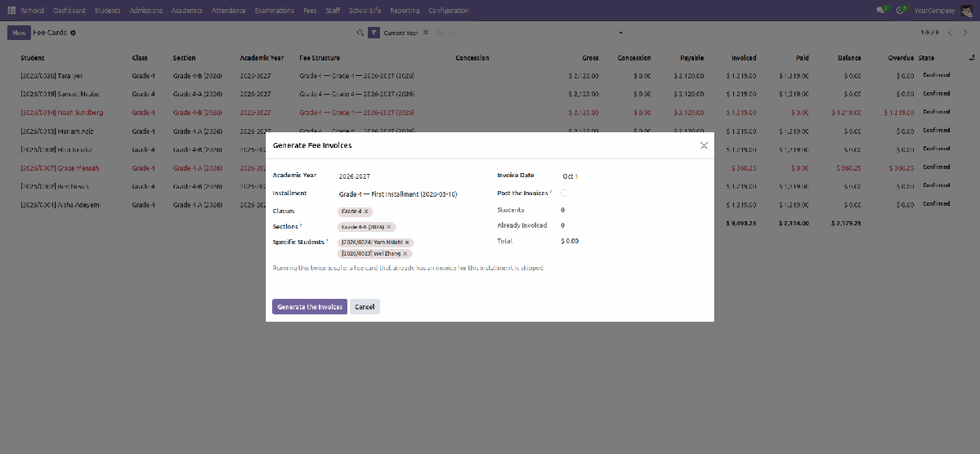Remove the Current Year filter facet
This screenshot has width=980, height=454.
(426, 33)
